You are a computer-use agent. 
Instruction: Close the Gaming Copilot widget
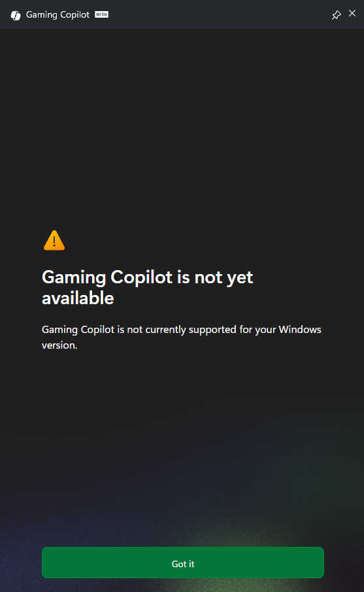352,13
